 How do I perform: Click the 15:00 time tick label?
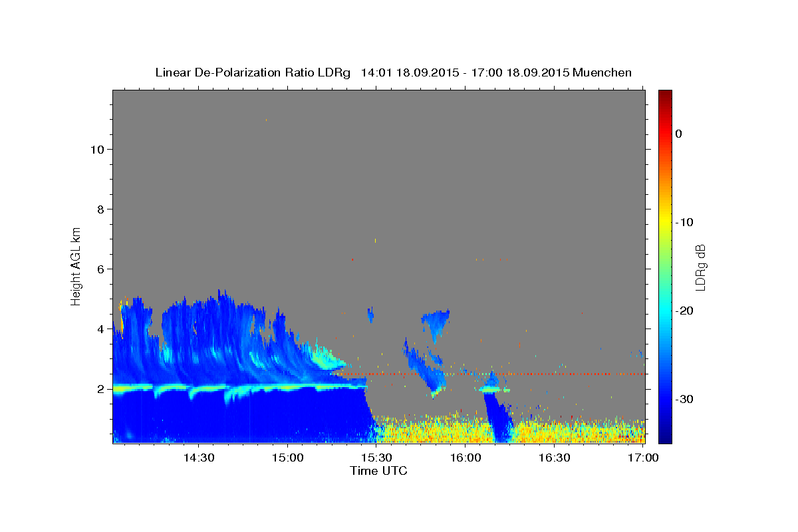287,458
